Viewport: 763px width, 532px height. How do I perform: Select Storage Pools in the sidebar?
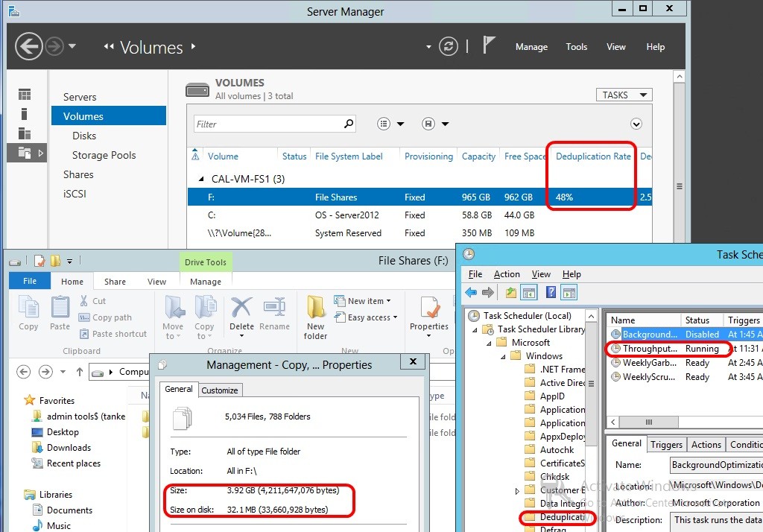[104, 155]
